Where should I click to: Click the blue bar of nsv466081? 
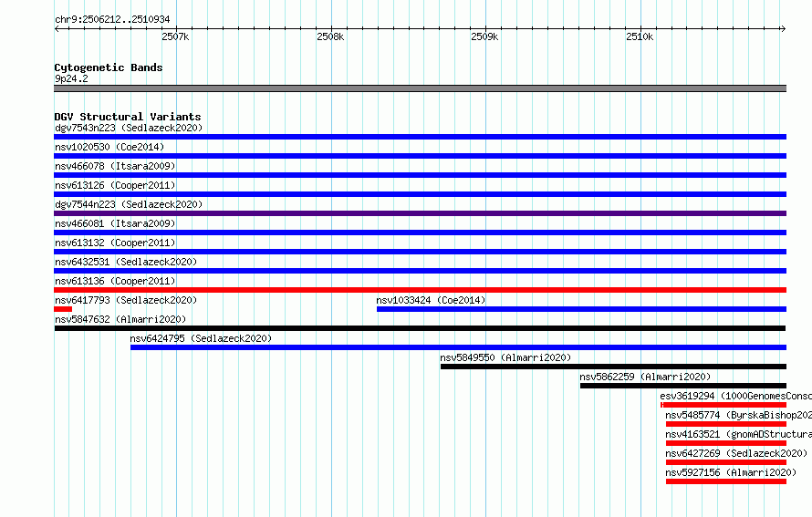click(420, 233)
